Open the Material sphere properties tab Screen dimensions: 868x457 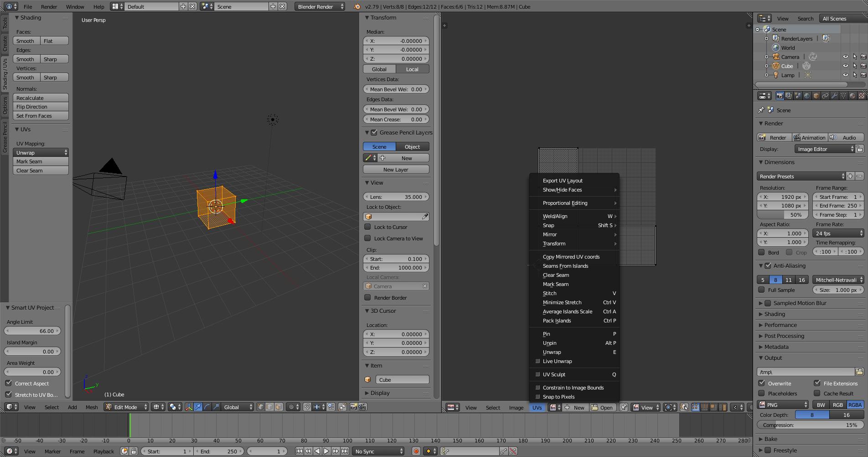(852, 96)
